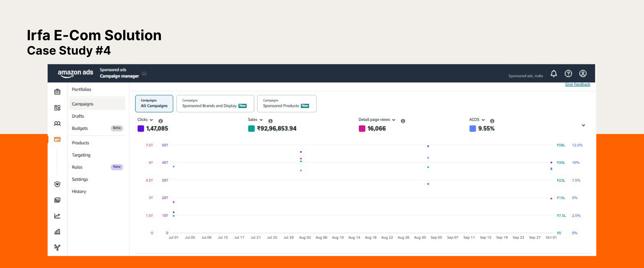The height and width of the screenshot is (268, 644).
Task: Collapse the metrics chart with chevron
Action: click(583, 125)
